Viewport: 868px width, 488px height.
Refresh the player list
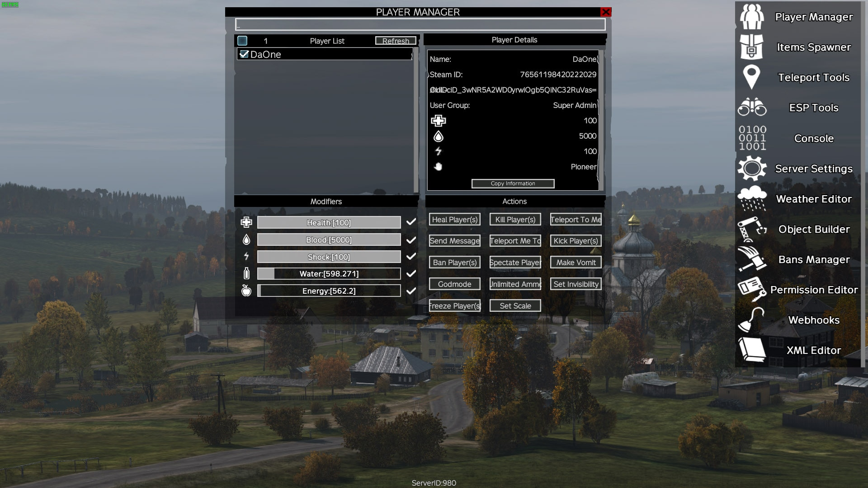[396, 41]
